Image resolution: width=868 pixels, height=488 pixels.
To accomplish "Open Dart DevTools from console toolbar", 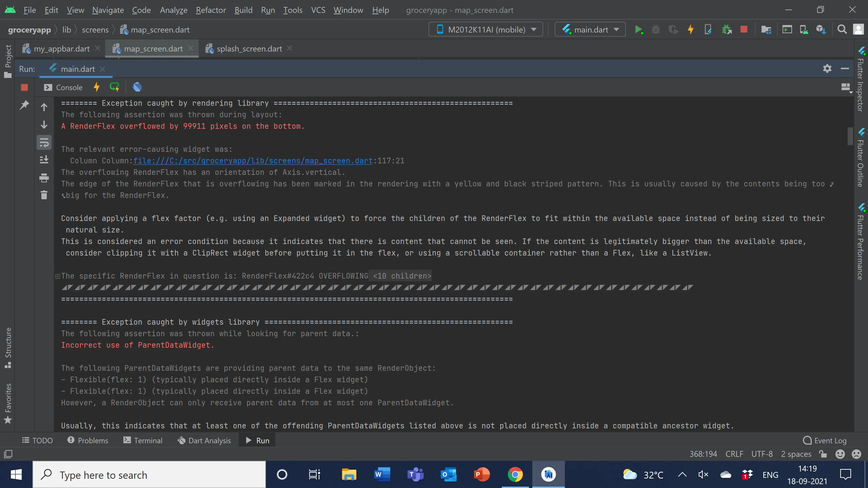I will [137, 87].
